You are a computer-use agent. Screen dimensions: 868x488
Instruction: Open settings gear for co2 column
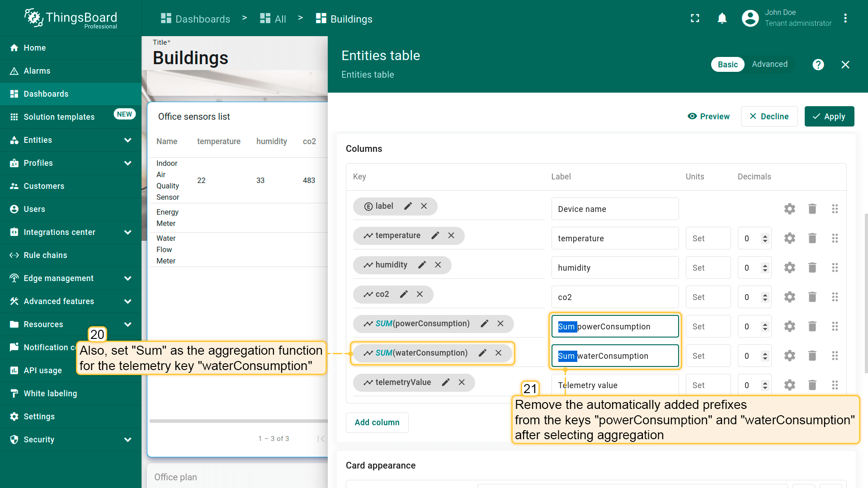(x=789, y=297)
